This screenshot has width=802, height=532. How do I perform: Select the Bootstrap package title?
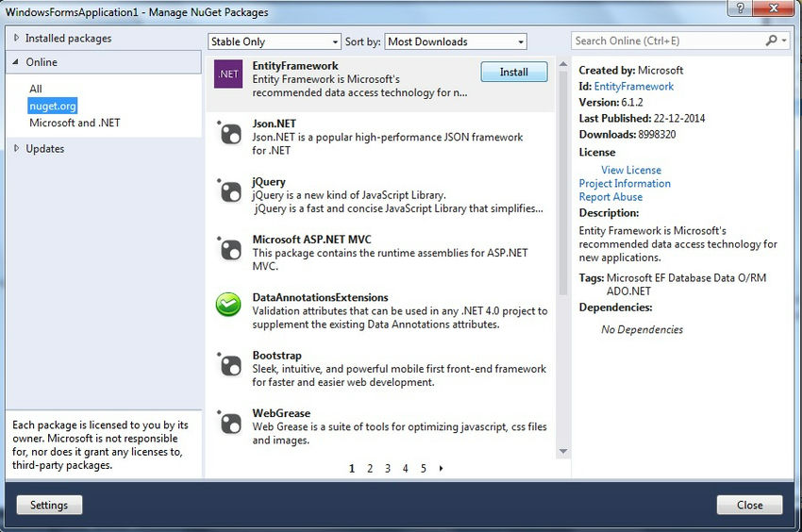[276, 355]
